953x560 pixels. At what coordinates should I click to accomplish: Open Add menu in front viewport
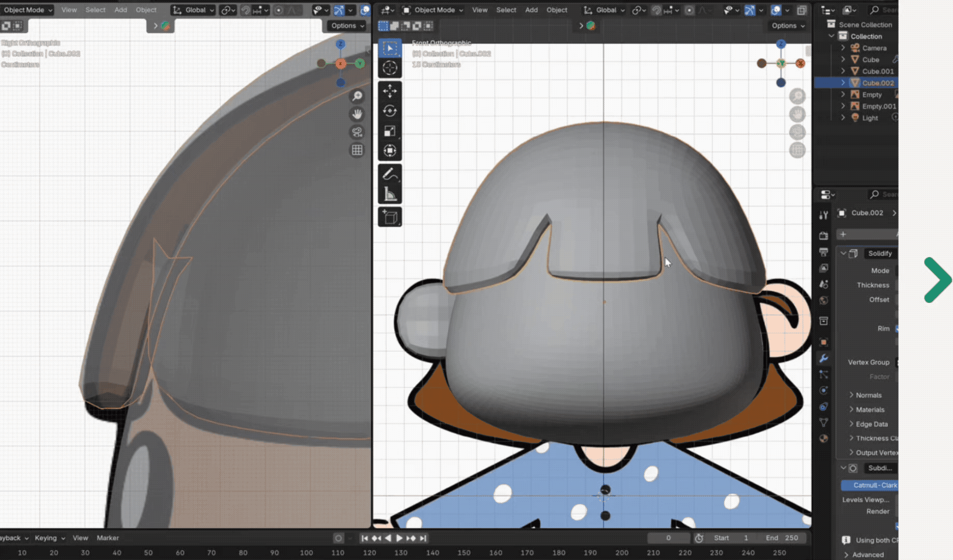[x=531, y=10]
